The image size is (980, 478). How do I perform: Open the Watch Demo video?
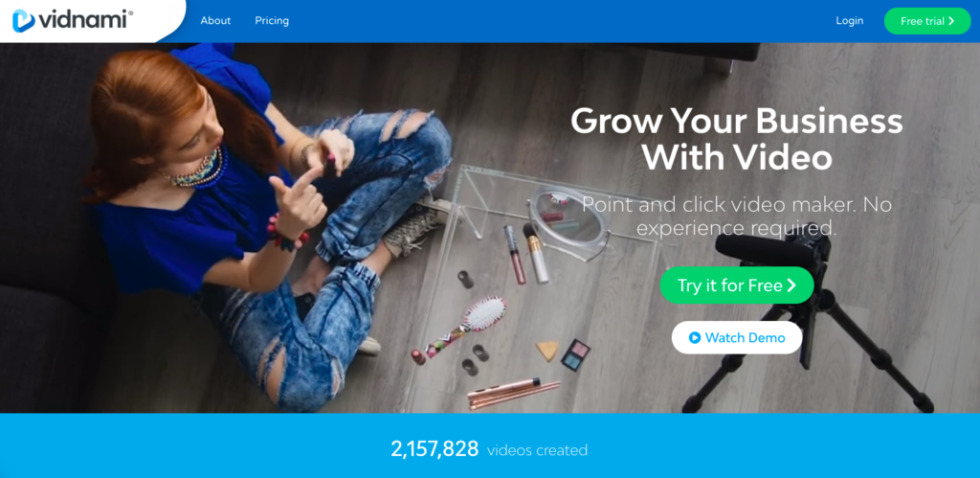click(x=737, y=338)
